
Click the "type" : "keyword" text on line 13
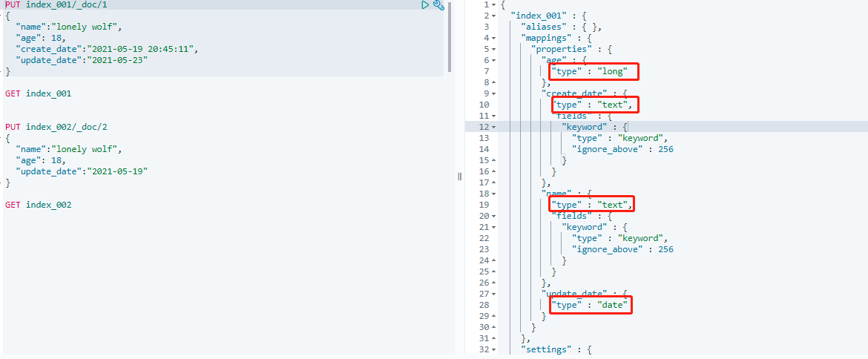click(x=620, y=138)
